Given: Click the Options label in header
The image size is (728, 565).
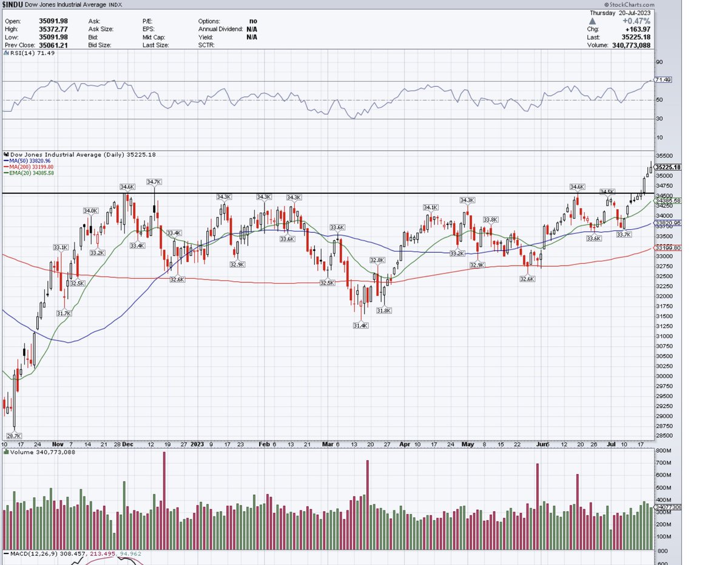Looking at the screenshot, I should [209, 21].
